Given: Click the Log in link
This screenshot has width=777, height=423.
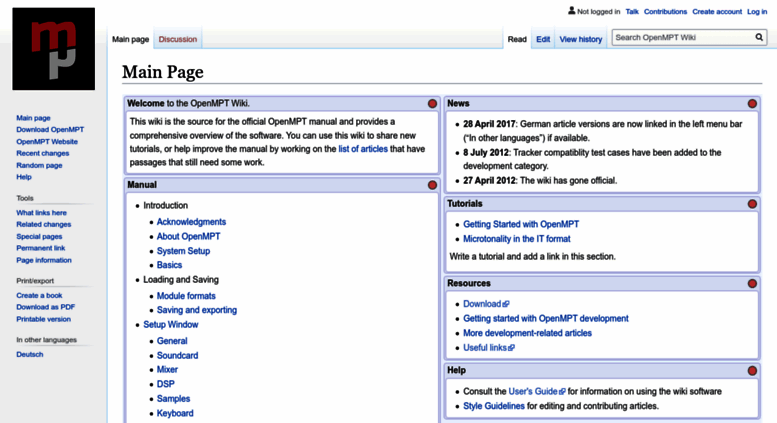Looking at the screenshot, I should click(x=757, y=11).
